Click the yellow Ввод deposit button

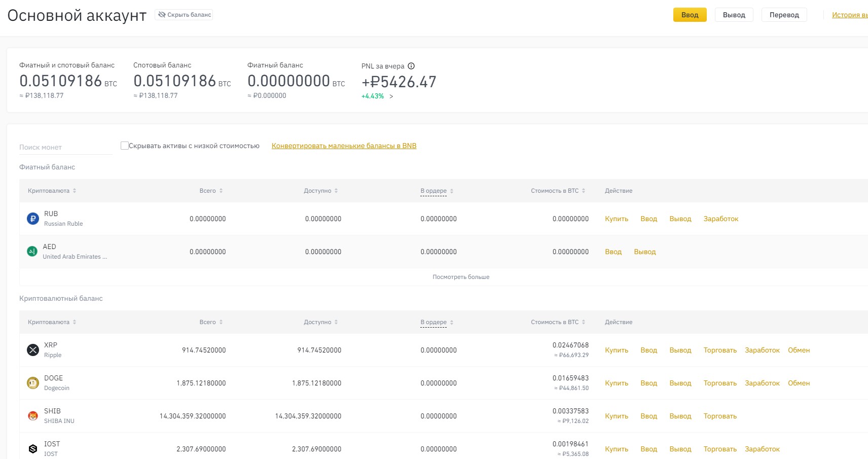click(x=690, y=15)
